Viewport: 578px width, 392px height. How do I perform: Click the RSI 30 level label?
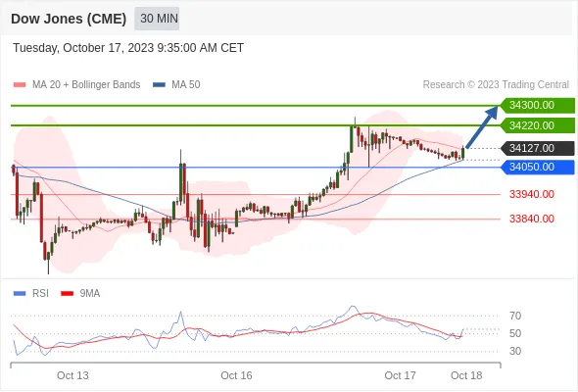click(x=515, y=351)
